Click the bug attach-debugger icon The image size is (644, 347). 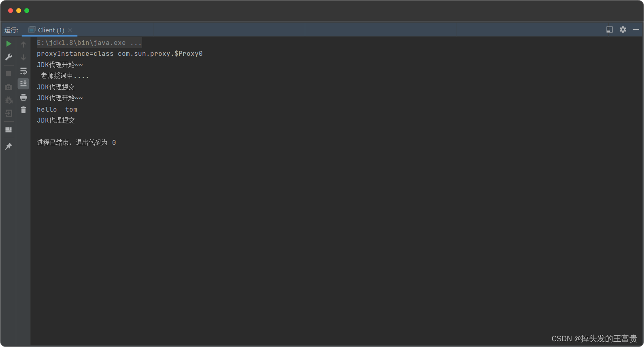point(9,100)
